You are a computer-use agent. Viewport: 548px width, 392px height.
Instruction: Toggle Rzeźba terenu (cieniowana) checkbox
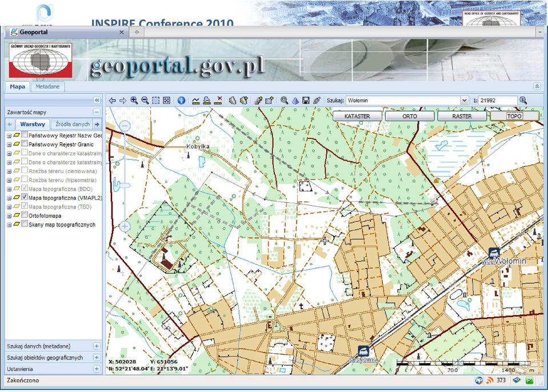[x=25, y=170]
